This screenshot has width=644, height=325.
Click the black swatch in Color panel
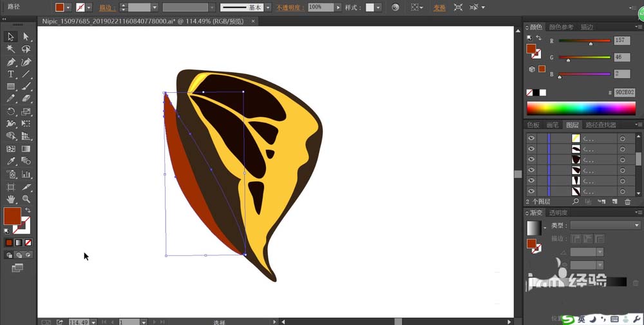(536, 93)
